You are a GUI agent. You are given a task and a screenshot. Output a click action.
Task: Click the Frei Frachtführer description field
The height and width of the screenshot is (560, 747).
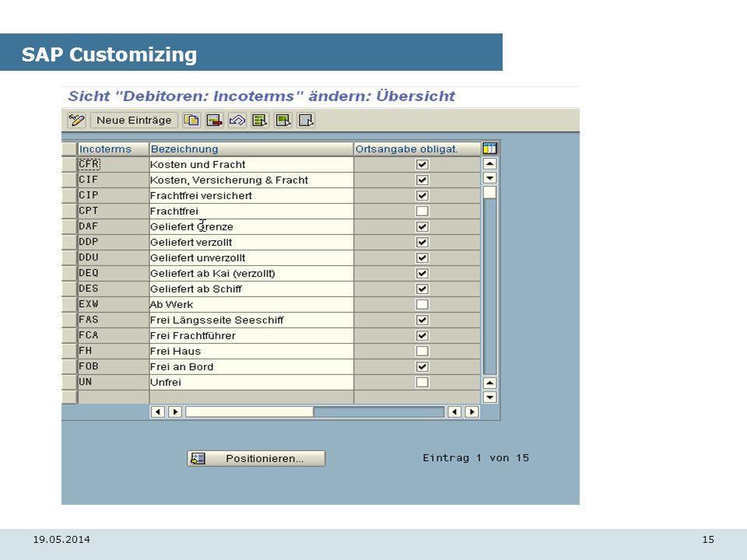251,335
